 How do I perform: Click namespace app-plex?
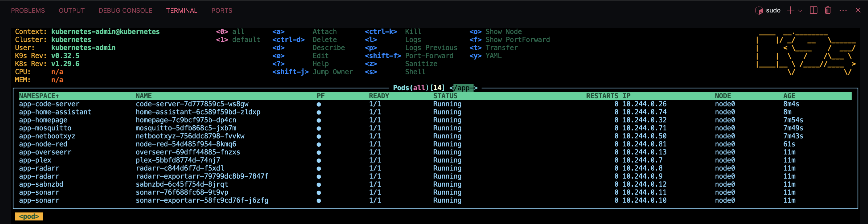(35, 160)
